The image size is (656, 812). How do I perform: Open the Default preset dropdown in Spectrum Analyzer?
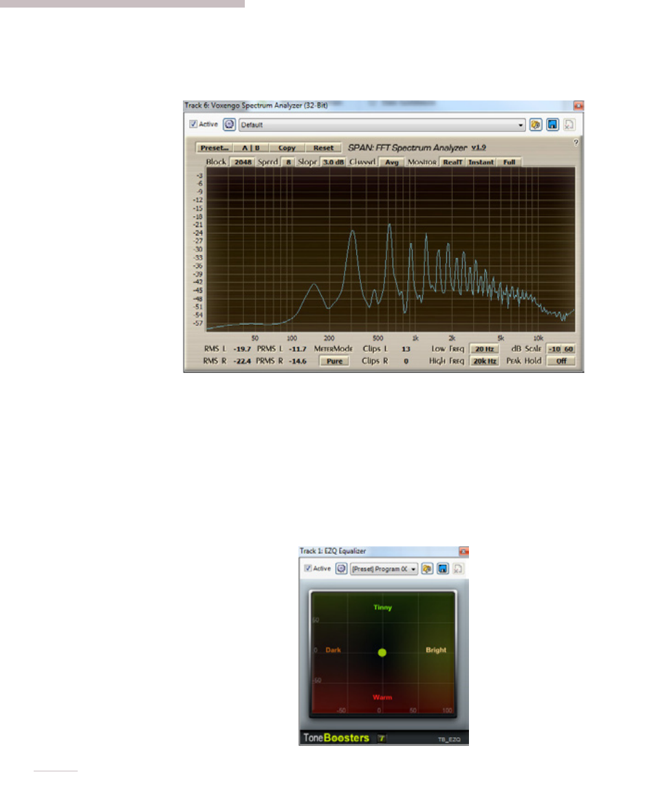click(x=382, y=125)
